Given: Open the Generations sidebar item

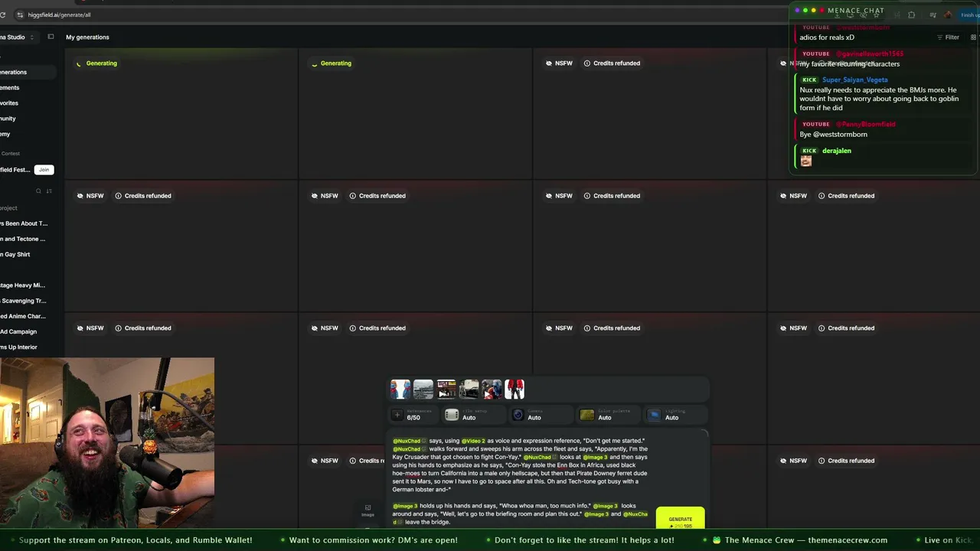Looking at the screenshot, I should coord(28,72).
